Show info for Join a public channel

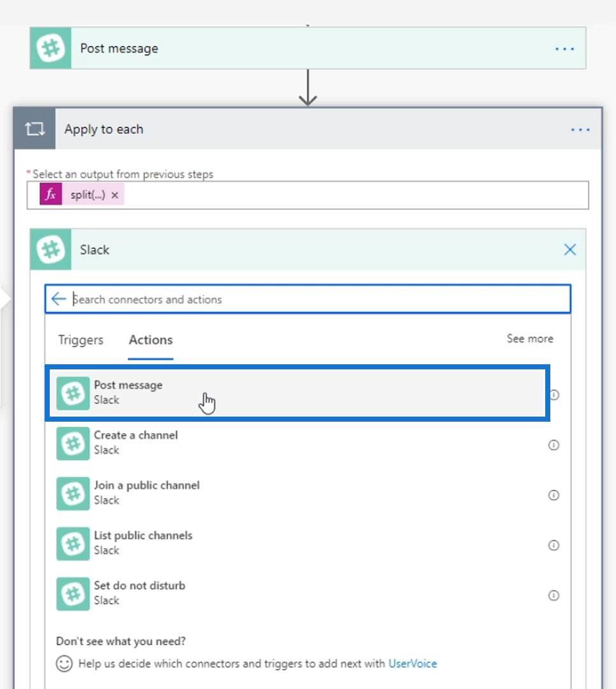[554, 495]
